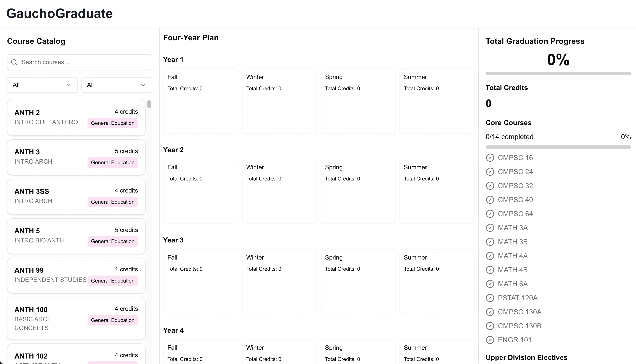This screenshot has height=364, width=636.
Task: Click the check circle beside MATH 3A
Action: point(490,228)
